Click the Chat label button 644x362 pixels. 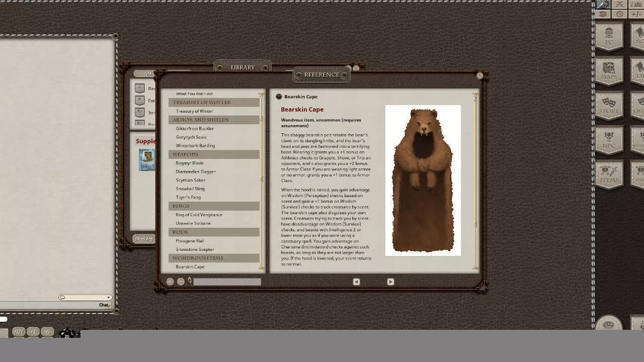[104, 305]
